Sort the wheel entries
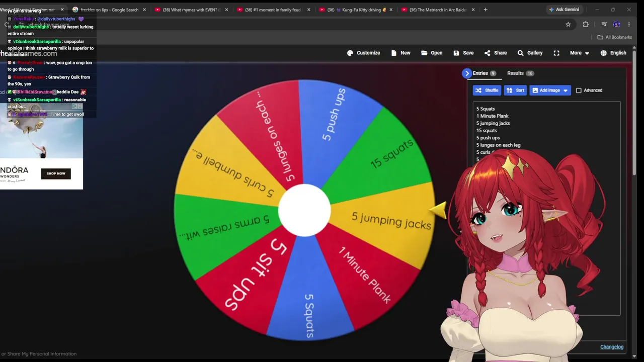Viewport: 644px width, 362px height. (515, 90)
